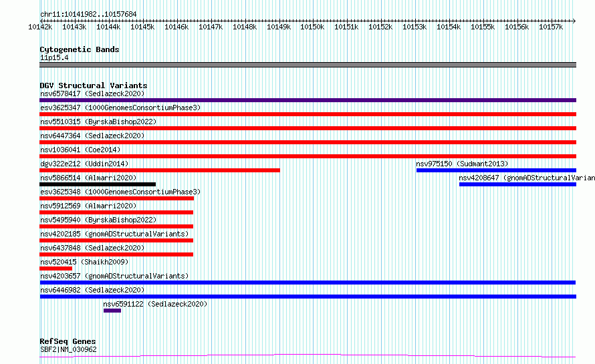This screenshot has height=364, width=595.
Task: Click the 10148k ruler tick label
Action: pos(245,27)
